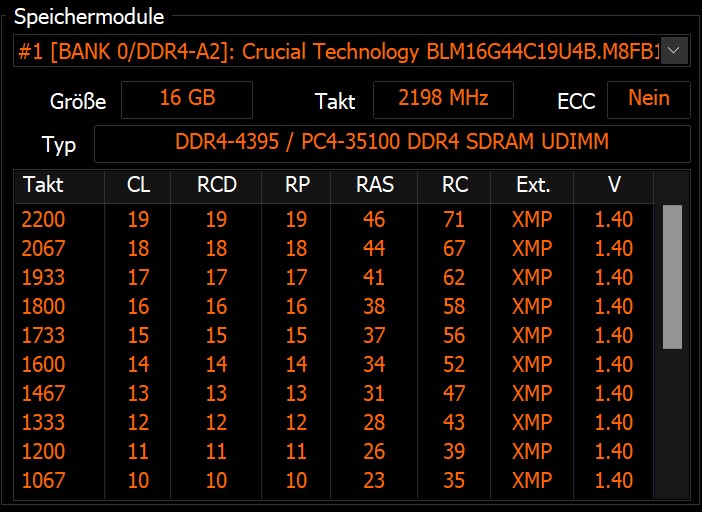Select the 1067 clock row
Screen dimensions: 702x512
[x=334, y=480]
